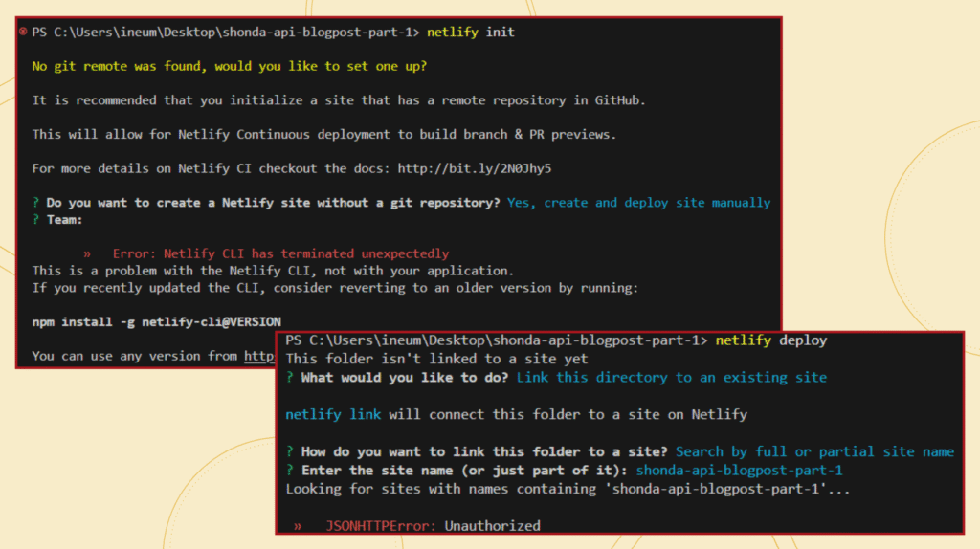Open the http://bit.ly/2N0Jhy5 docs link
The width and height of the screenshot is (980, 549).
475,168
